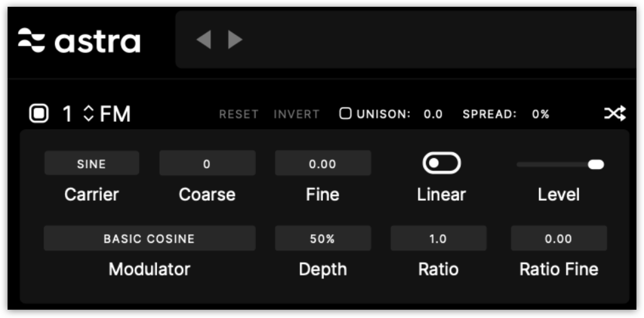
Task: Open oscillator type selector arrows beside FM
Action: (88, 113)
